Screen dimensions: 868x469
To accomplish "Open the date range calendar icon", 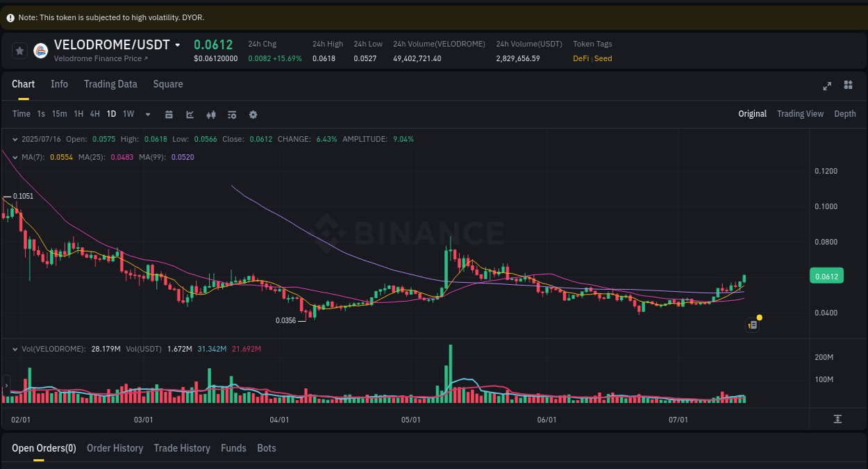I will pyautogui.click(x=169, y=114).
